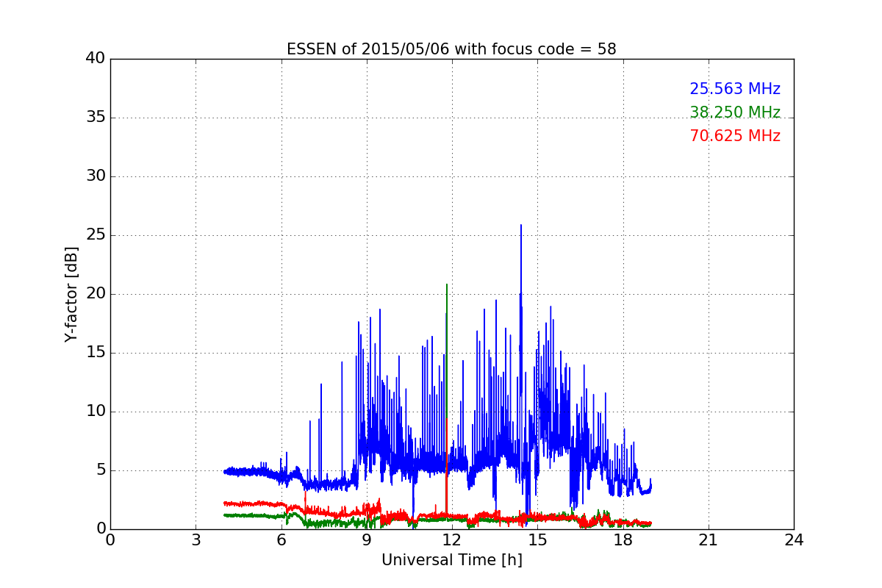Select the green 38.250 MHz legend label
882x588 pixels.
click(x=735, y=112)
